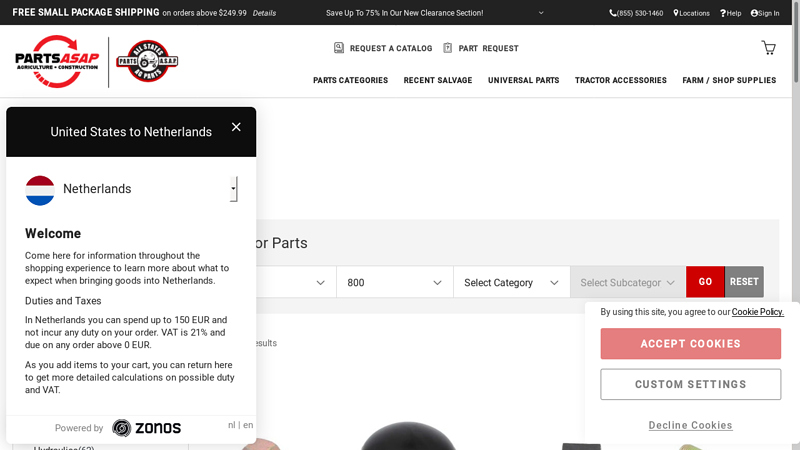
Task: Open the Parts Categories menu
Action: point(350,80)
